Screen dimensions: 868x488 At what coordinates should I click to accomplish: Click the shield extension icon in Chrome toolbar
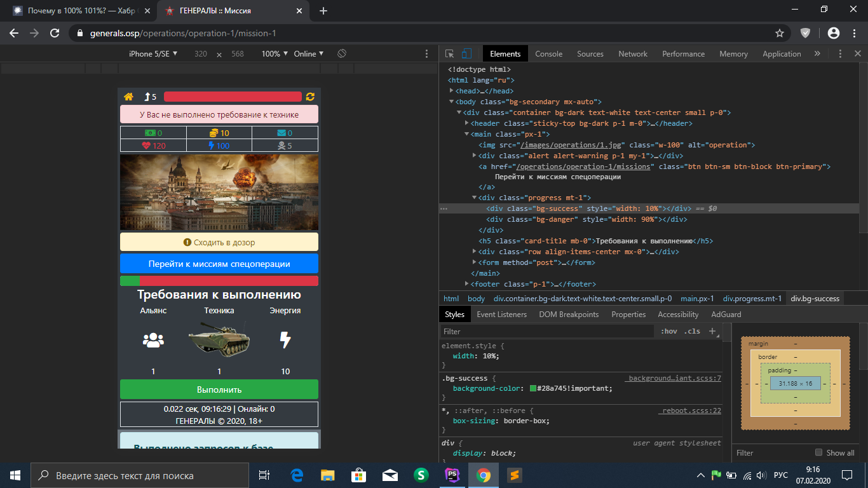(x=805, y=33)
